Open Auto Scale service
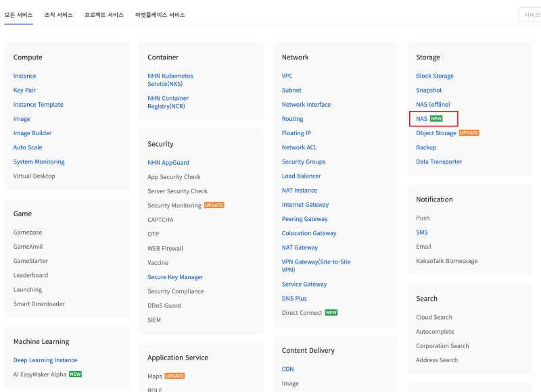The height and width of the screenshot is (392, 541). pos(28,147)
